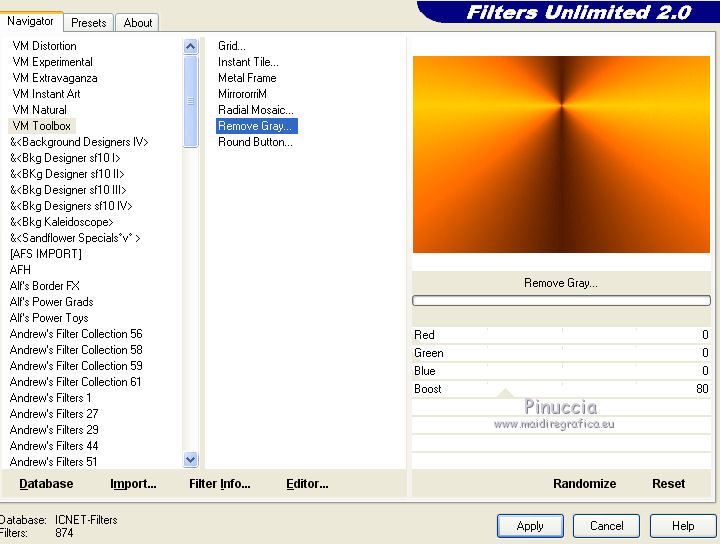Reset filter parameters
The image size is (720, 544).
click(x=669, y=483)
